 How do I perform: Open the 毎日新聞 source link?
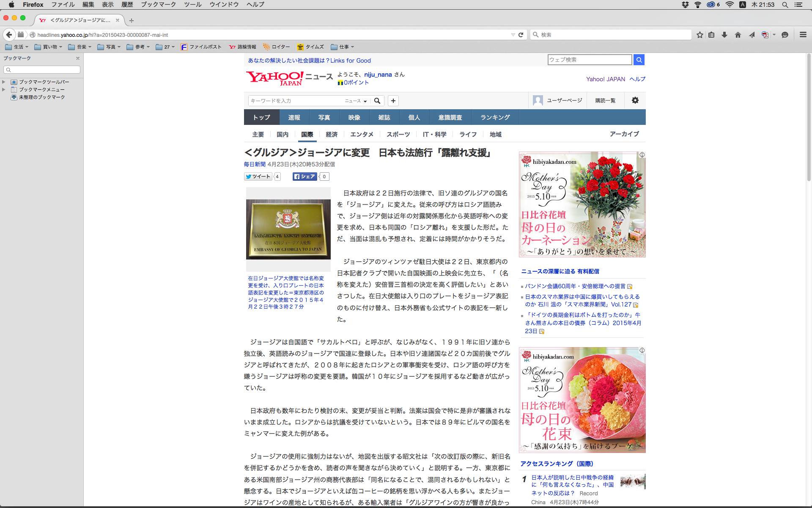pyautogui.click(x=255, y=164)
